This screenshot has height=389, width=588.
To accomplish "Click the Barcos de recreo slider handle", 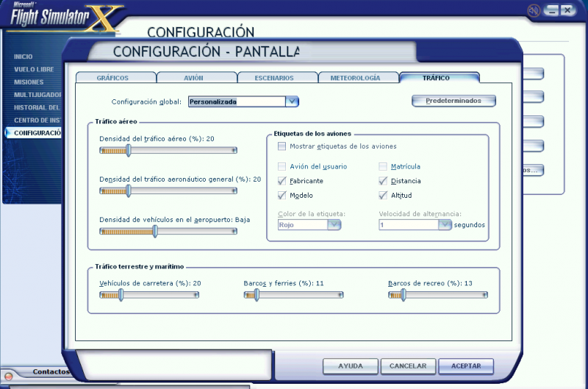I will (x=403, y=295).
